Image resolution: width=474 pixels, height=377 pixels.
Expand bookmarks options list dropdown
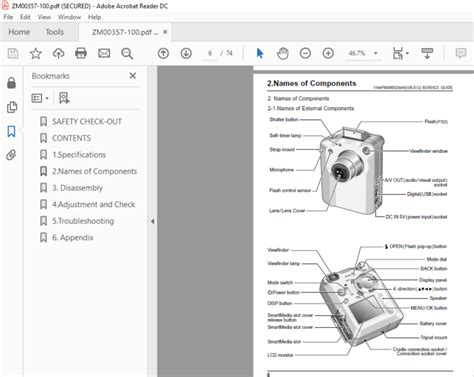40,98
